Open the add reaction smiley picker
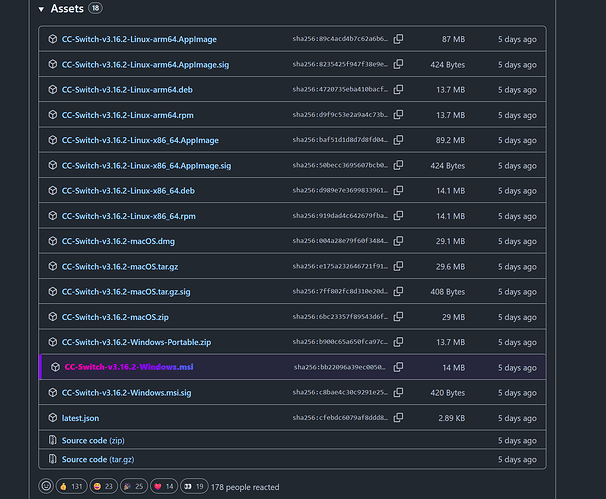The image size is (606, 499). 46,486
